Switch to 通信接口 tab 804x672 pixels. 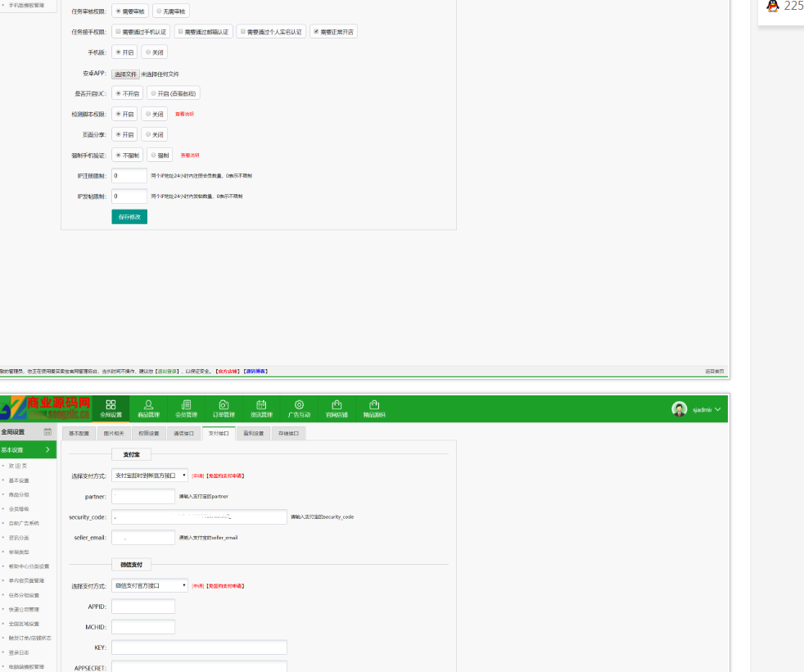pyautogui.click(x=183, y=433)
